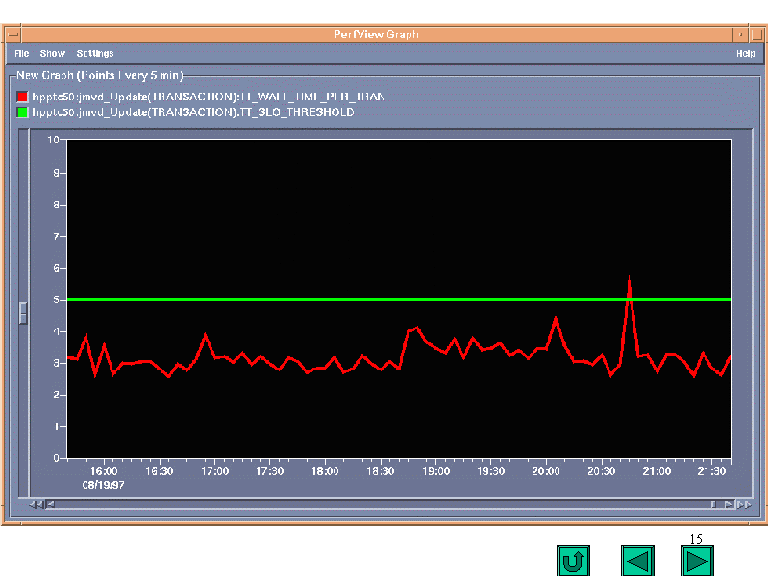The height and width of the screenshot is (576, 768).
Task: Click the horizontal time scrollbar track
Action: click(380, 504)
